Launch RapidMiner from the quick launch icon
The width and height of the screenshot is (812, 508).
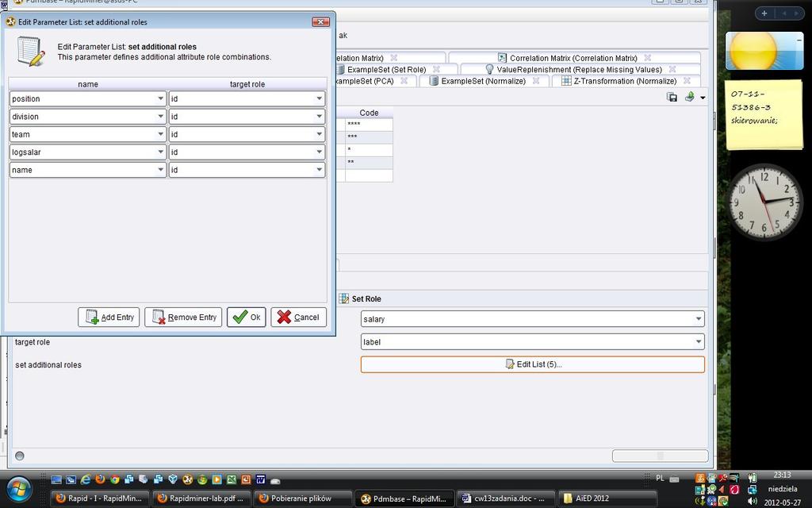click(x=187, y=480)
